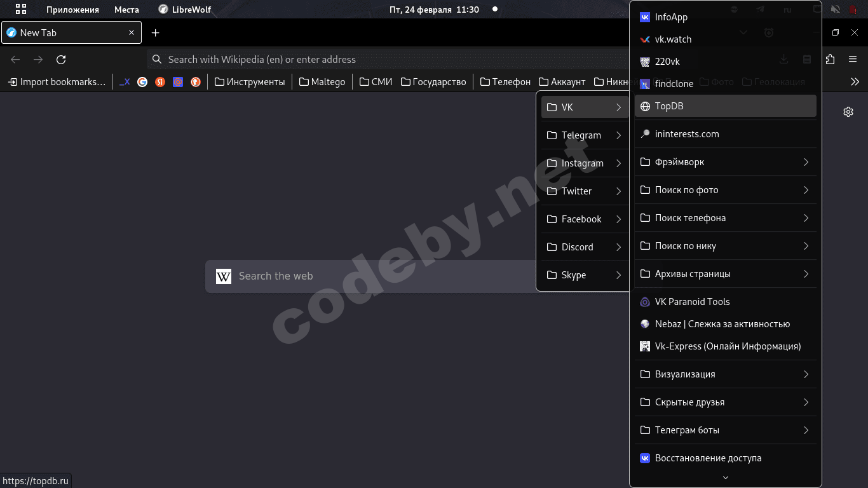
Task: Click the forward navigation arrow
Action: pyautogui.click(x=38, y=60)
